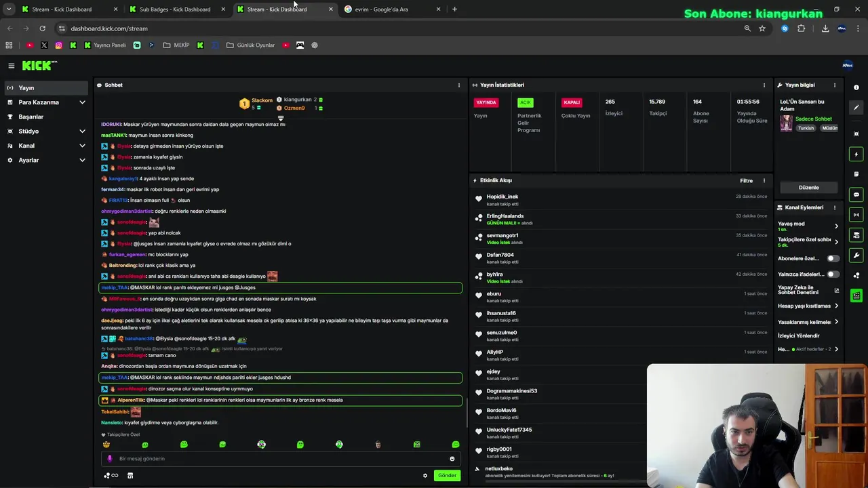The image size is (868, 488).
Task: Bookmark this page with the star icon
Action: (x=762, y=28)
